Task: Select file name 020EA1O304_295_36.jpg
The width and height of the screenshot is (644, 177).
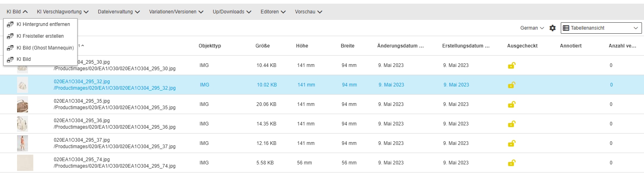Action: coord(82,121)
